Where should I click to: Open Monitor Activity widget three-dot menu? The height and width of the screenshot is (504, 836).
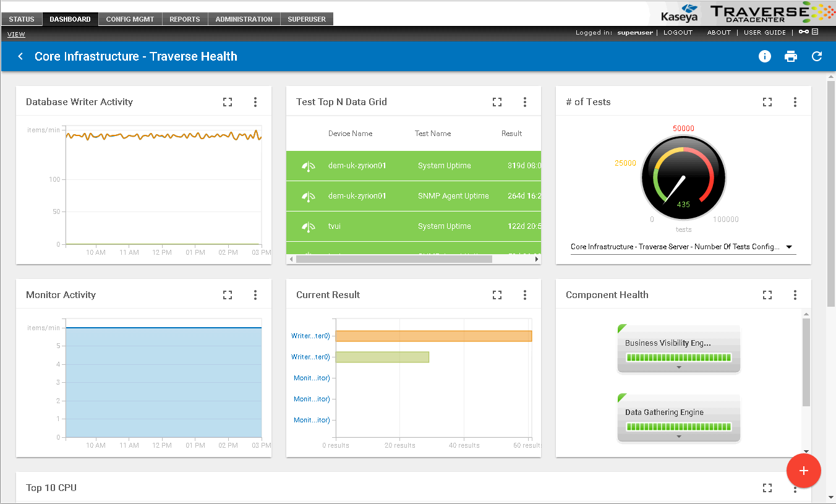pyautogui.click(x=255, y=295)
